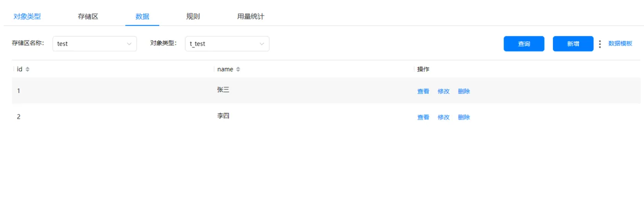Open the 规则 tab
Screen dimensions: 644x203
[x=193, y=17]
